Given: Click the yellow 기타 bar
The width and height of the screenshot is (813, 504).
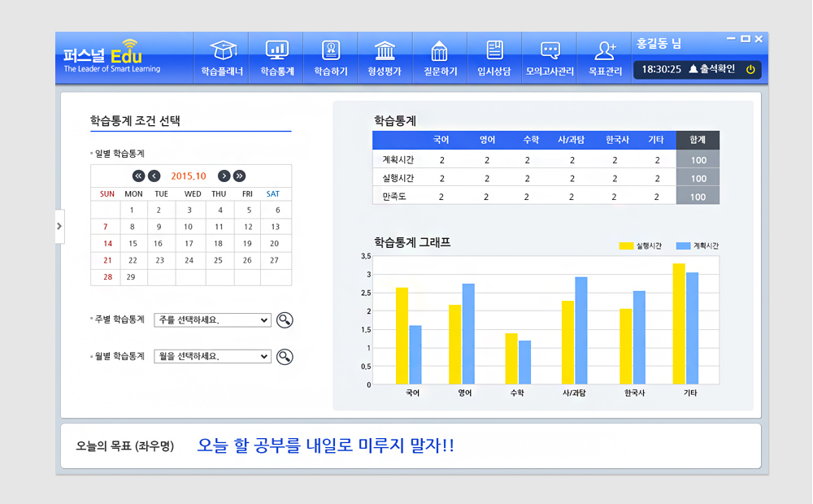Looking at the screenshot, I should pyautogui.click(x=679, y=324).
